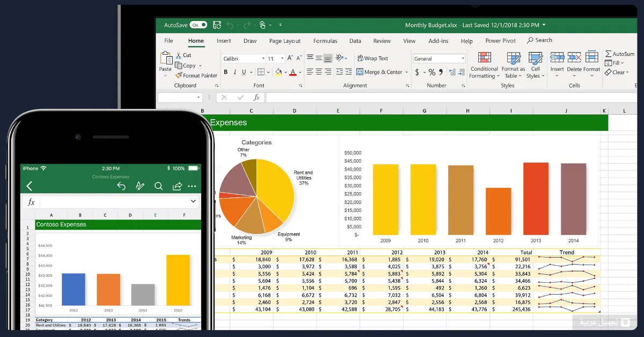Switch to the Data tab
The width and height of the screenshot is (644, 337).
[x=355, y=41]
